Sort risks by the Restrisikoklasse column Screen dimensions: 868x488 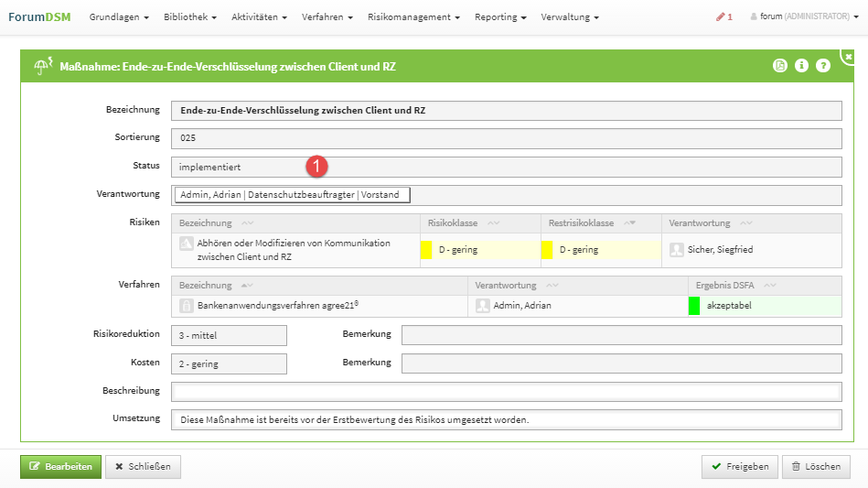click(627, 223)
